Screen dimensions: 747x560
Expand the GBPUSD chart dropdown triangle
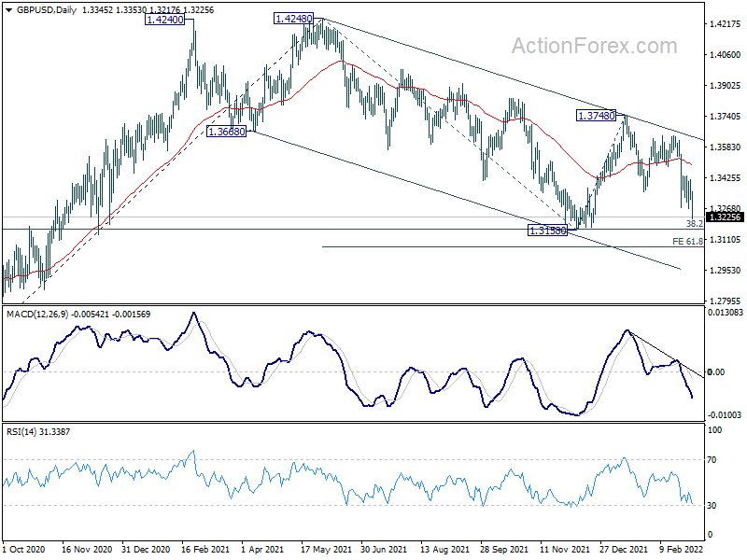point(9,10)
